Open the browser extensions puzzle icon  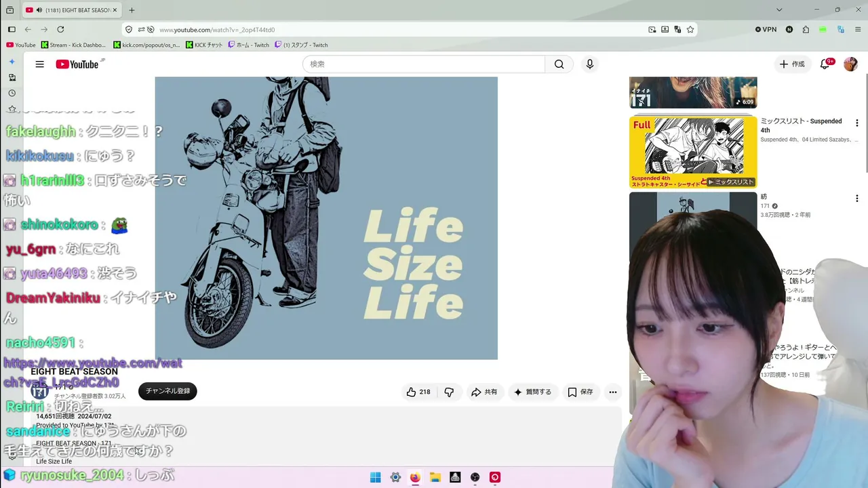[806, 30]
